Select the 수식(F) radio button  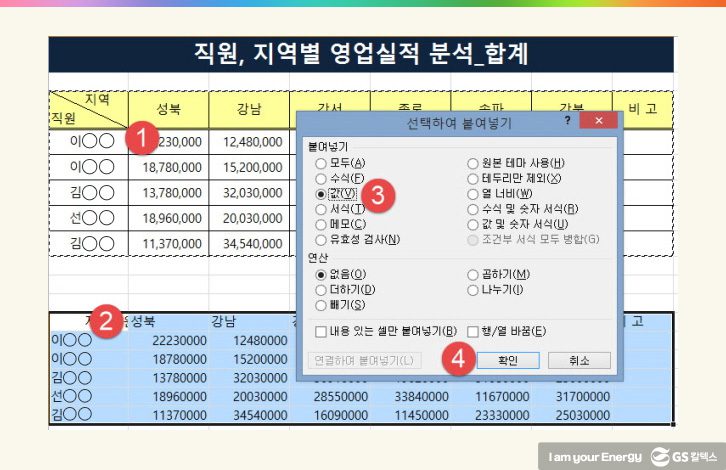(x=321, y=178)
